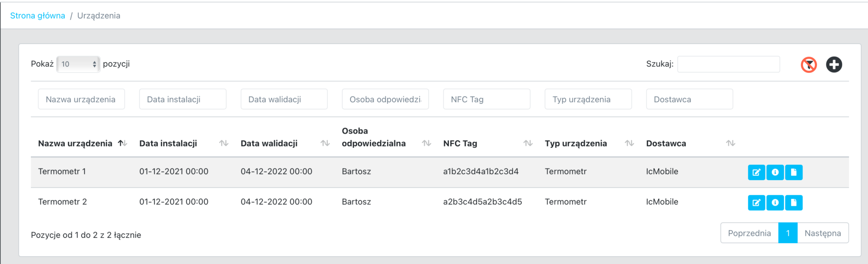Show info for Termometr 1
868x264 pixels.
pyautogui.click(x=775, y=172)
